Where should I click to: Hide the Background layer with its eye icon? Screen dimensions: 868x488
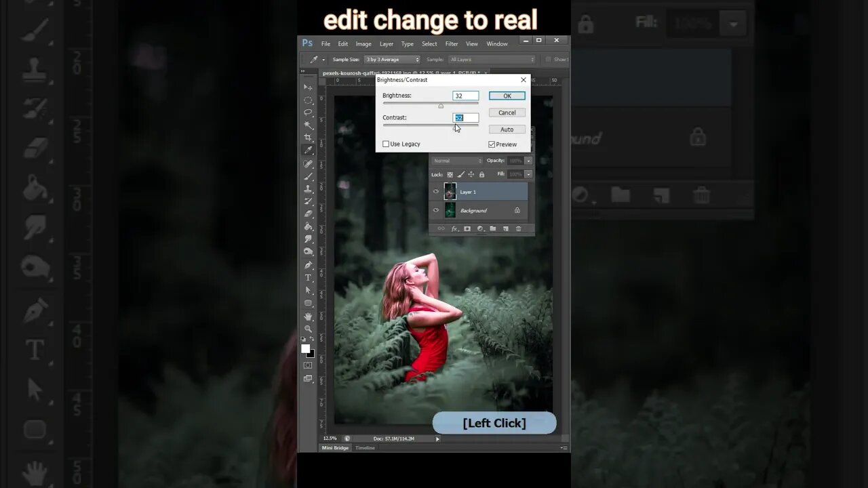(x=436, y=210)
